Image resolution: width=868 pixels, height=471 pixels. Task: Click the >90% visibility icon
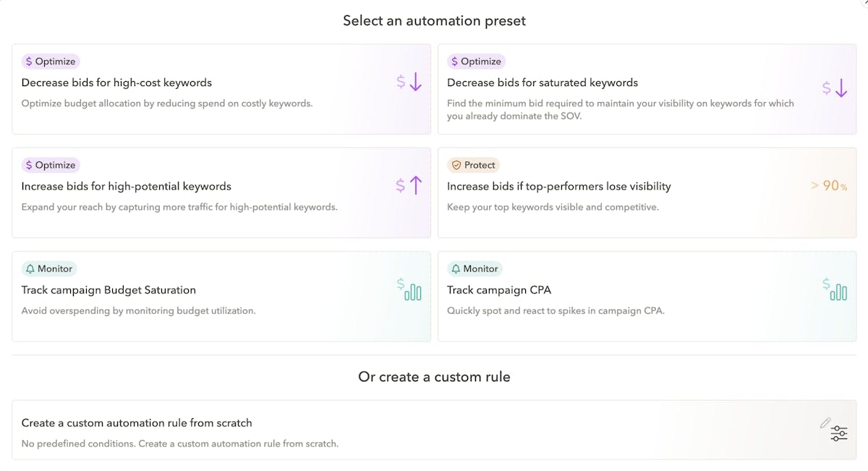[829, 186]
